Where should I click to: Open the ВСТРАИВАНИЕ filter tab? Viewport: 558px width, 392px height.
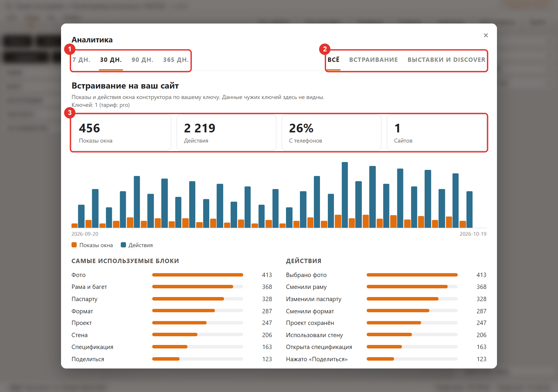point(373,60)
